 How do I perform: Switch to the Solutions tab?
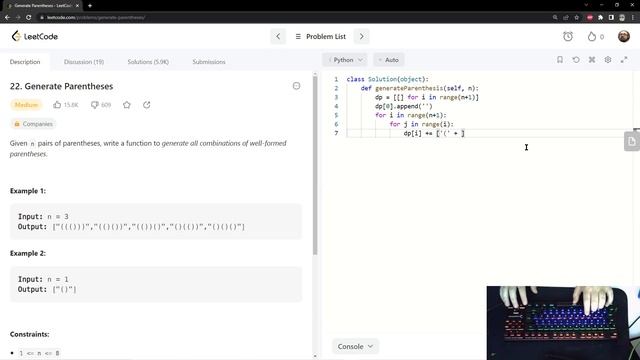[148, 62]
